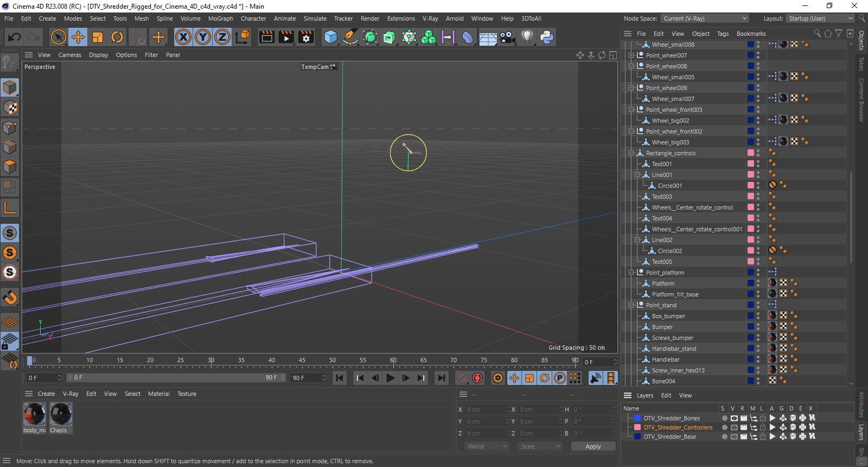Go to start of timeline
The height and width of the screenshot is (467, 868).
click(340, 378)
